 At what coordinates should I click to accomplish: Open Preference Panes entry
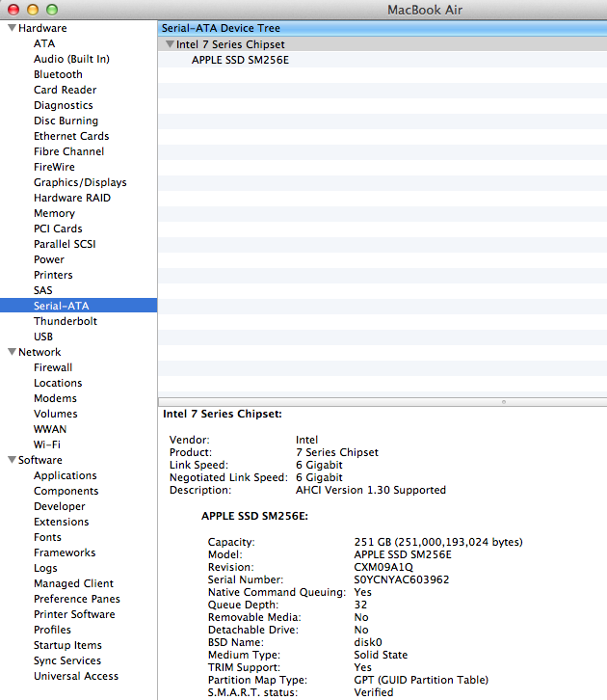tap(77, 599)
